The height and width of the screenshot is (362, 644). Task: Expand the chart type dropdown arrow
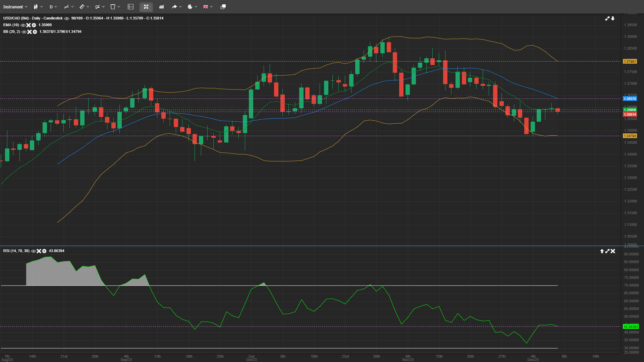tap(42, 7)
